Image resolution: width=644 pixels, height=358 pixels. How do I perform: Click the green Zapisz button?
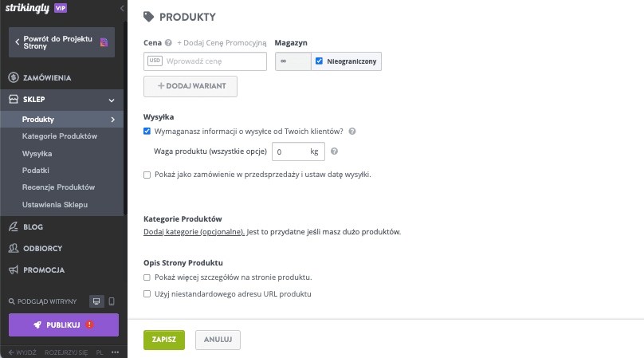pyautogui.click(x=164, y=340)
